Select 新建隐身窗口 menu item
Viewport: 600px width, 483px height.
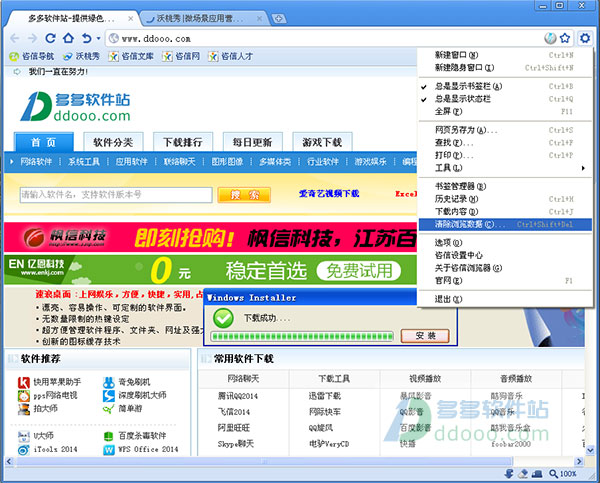point(505,68)
